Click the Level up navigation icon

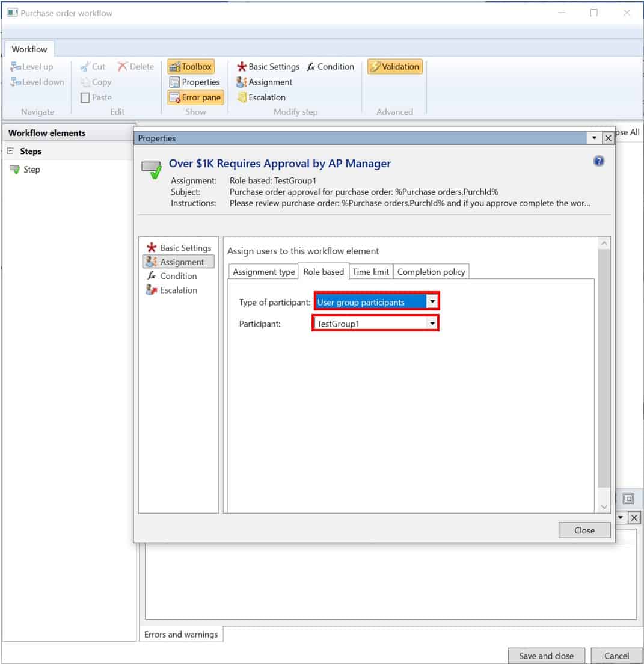click(35, 66)
